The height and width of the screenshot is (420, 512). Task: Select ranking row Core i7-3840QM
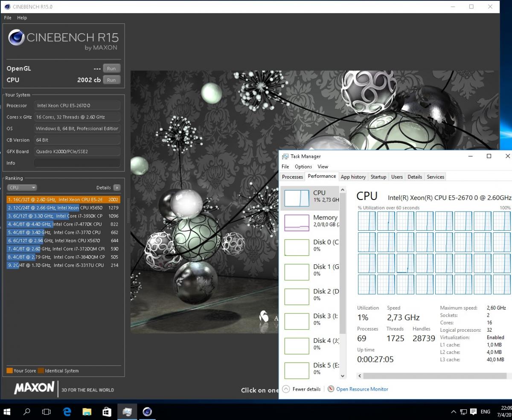[63, 257]
